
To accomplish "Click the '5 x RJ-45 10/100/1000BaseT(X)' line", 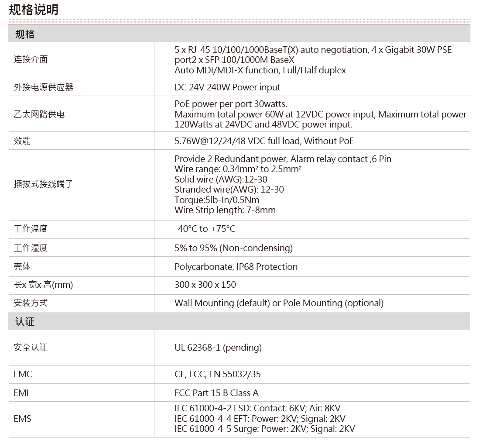I will coord(313,50).
